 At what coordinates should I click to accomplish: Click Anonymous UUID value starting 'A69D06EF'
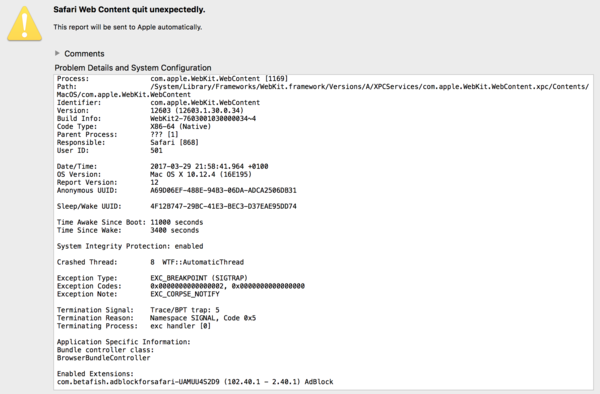(x=223, y=190)
